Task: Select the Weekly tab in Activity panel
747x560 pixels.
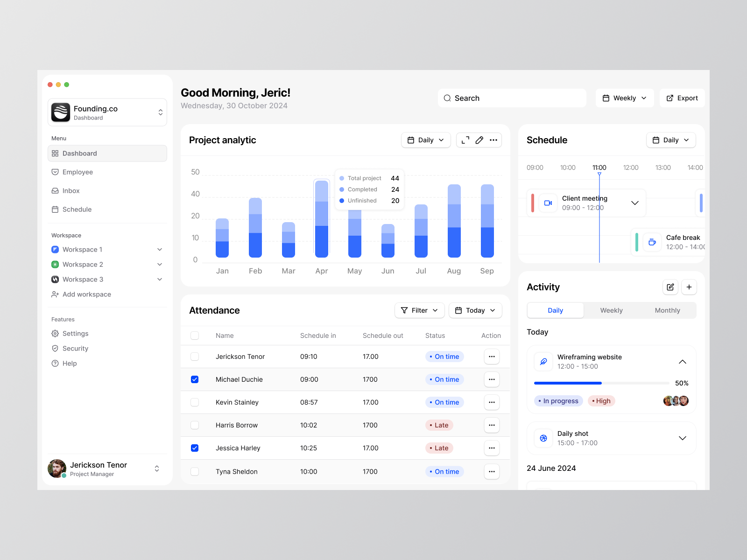Action: 611,310
